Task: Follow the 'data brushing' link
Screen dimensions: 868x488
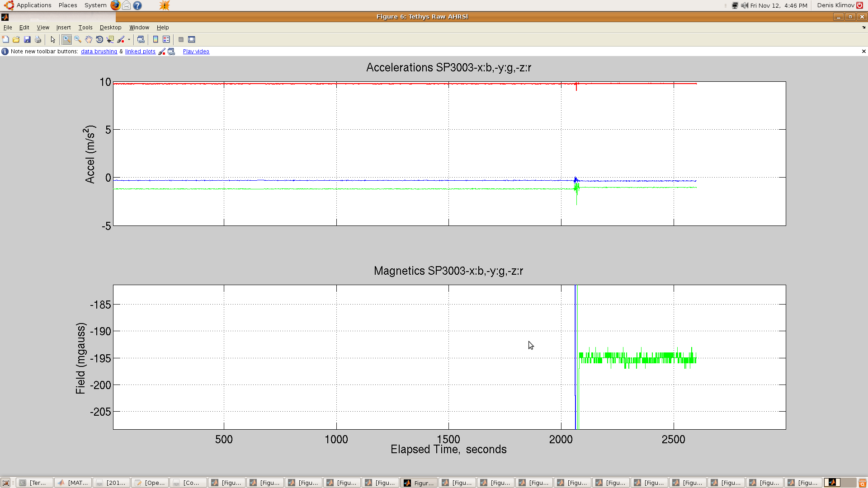Action: tap(99, 52)
